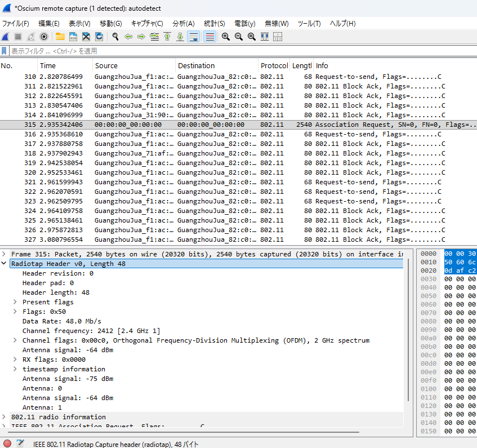Reset text to normal size

point(252,37)
